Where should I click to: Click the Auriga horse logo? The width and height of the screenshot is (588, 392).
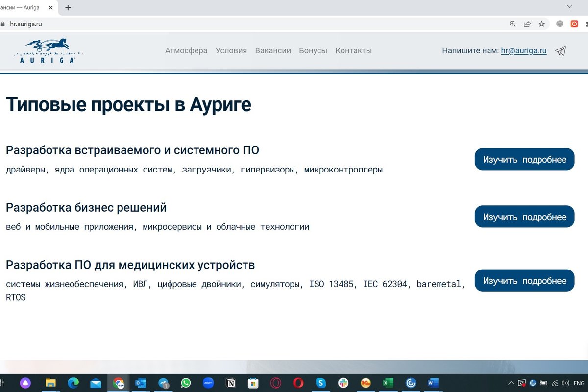point(48,51)
